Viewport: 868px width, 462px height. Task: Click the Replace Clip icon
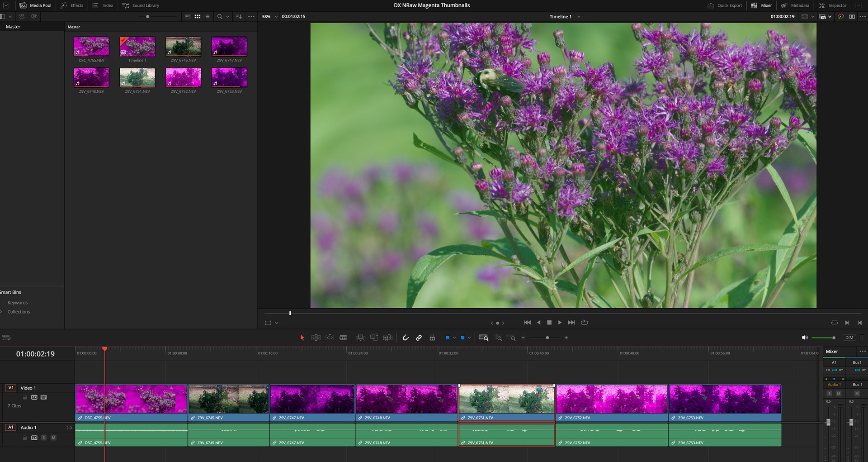(387, 338)
